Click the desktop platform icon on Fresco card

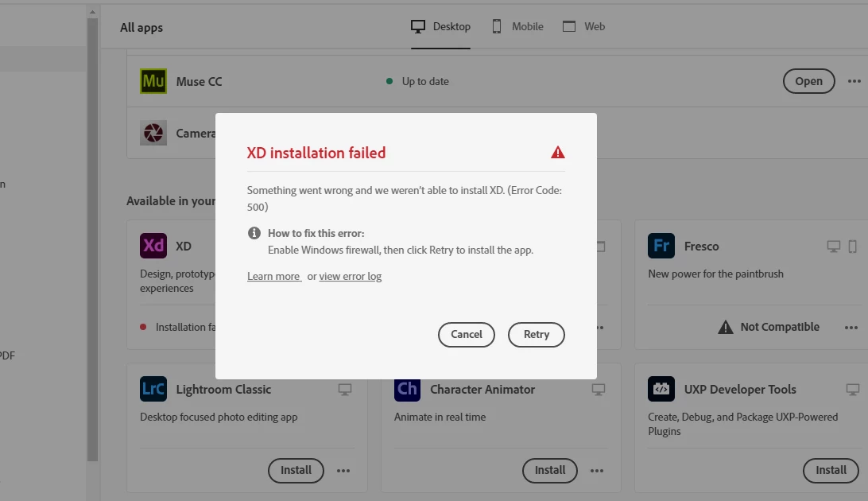pos(834,247)
